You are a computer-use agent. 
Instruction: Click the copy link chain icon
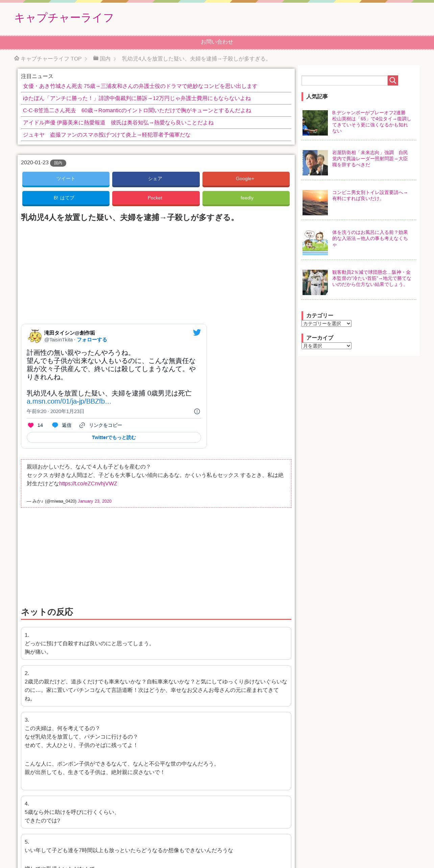tap(82, 425)
